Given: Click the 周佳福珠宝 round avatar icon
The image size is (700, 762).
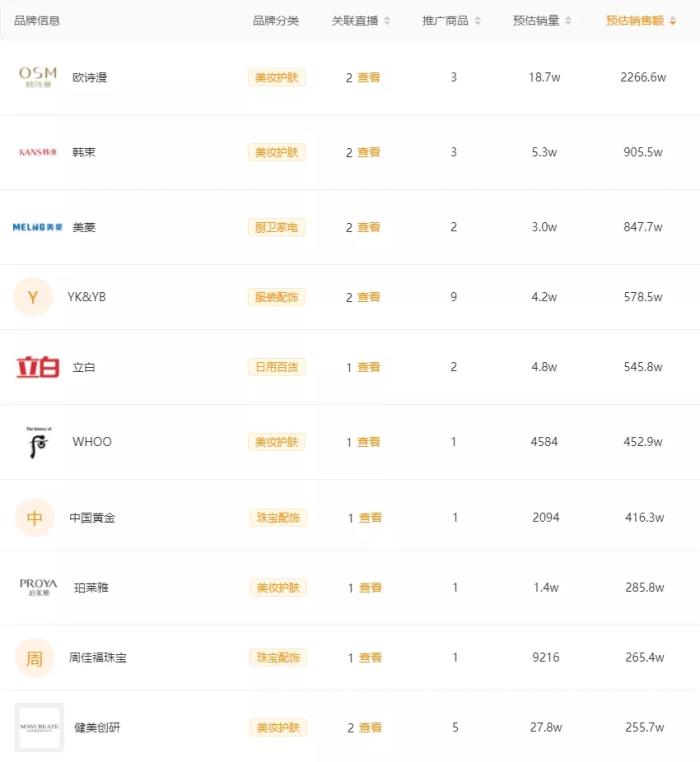Looking at the screenshot, I should (x=34, y=657).
